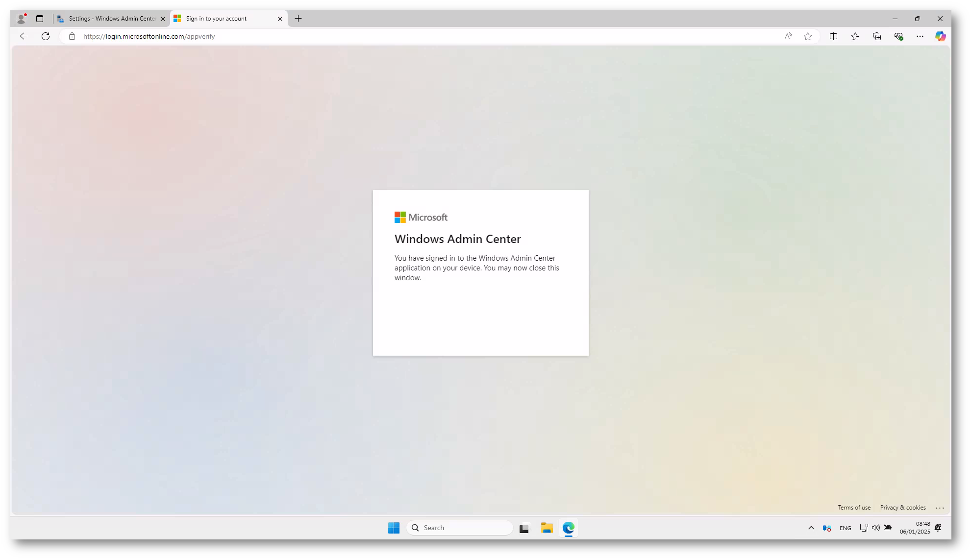The height and width of the screenshot is (560, 972).
Task: Switch to Settings - Windows Admin Center tab
Action: tap(112, 19)
